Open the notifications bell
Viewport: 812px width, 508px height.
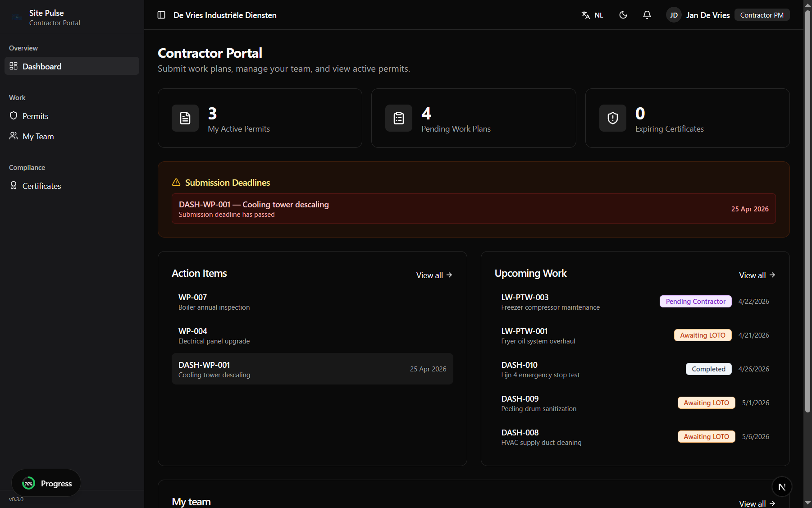point(647,15)
